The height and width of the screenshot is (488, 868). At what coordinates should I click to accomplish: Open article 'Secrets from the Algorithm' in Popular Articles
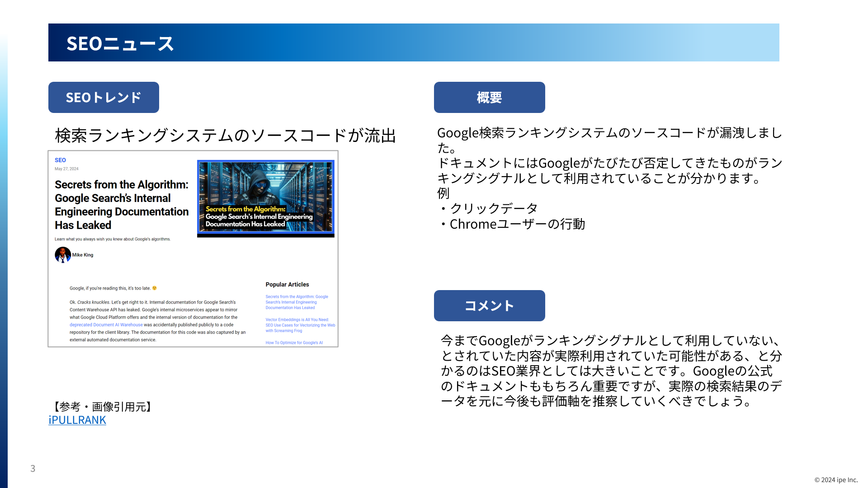coord(296,302)
